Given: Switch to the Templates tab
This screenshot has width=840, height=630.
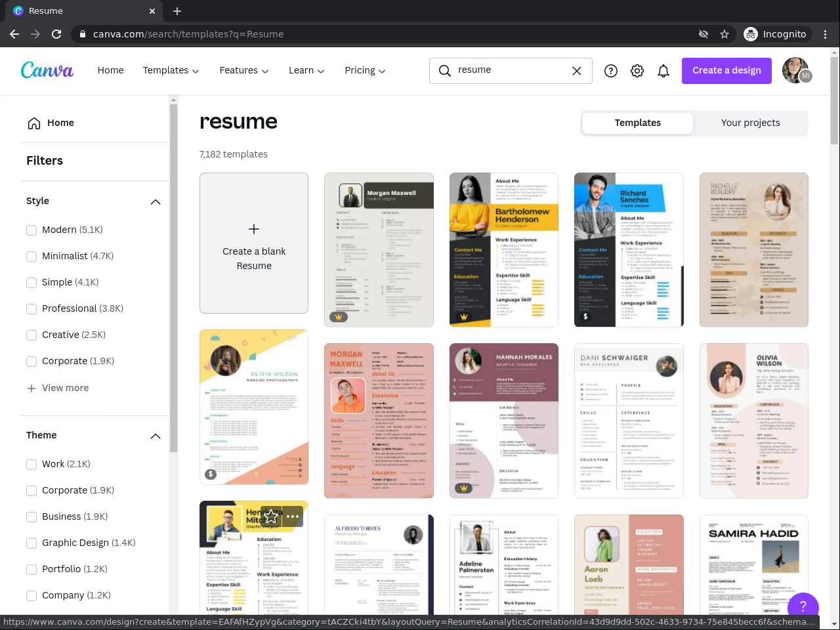Looking at the screenshot, I should click(638, 123).
